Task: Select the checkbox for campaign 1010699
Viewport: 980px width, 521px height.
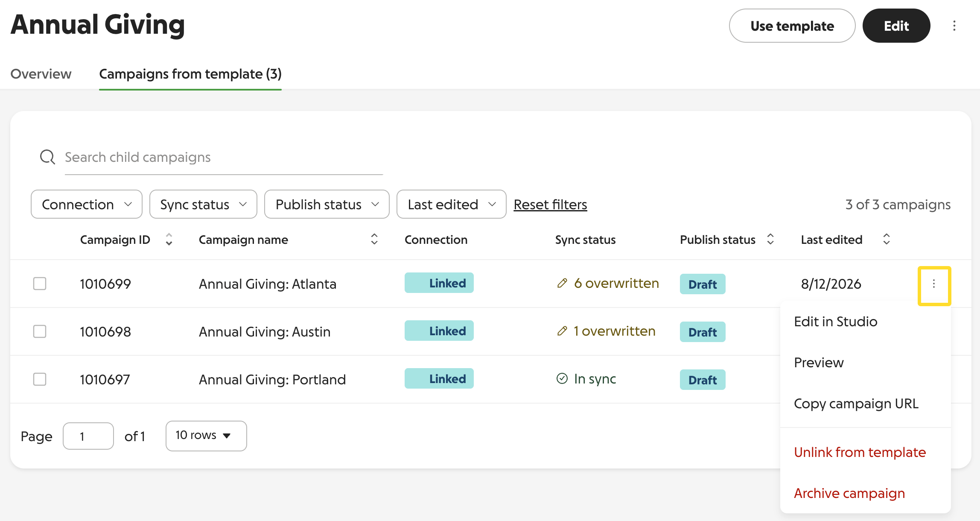Action: [40, 284]
